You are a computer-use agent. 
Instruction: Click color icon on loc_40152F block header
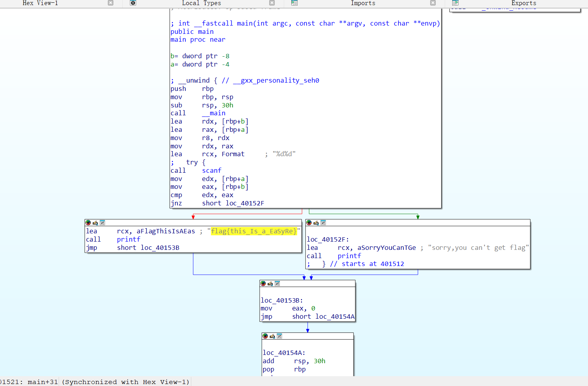(309, 223)
